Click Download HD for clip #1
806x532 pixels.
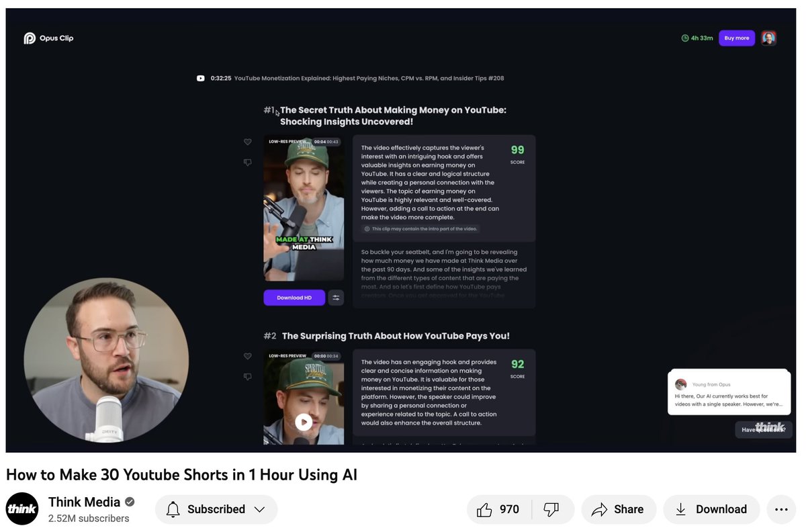pos(294,298)
